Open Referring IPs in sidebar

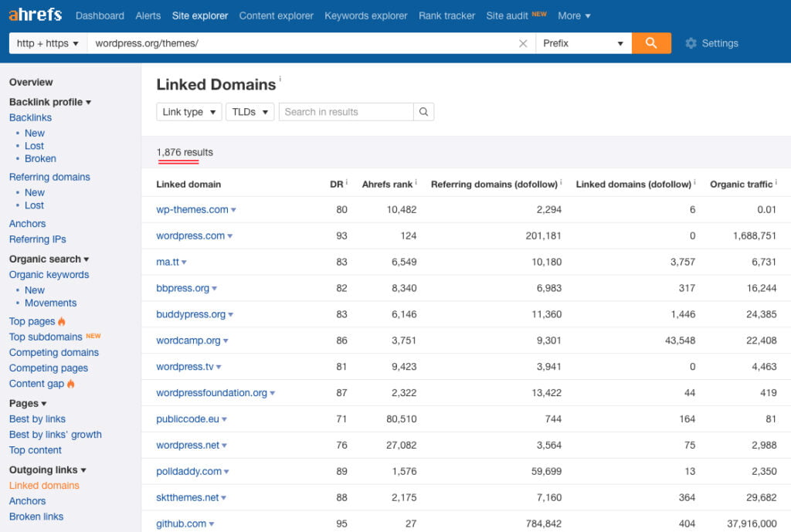[x=37, y=239]
